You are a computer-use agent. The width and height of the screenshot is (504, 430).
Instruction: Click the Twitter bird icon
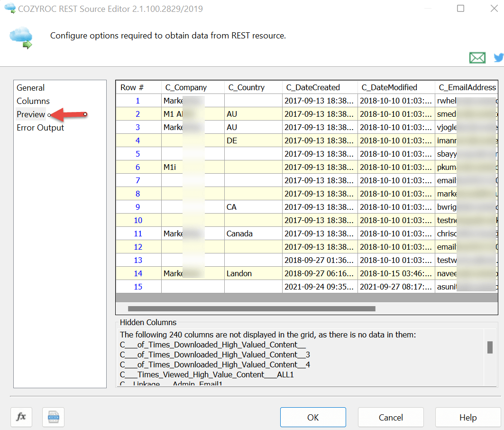(x=499, y=57)
